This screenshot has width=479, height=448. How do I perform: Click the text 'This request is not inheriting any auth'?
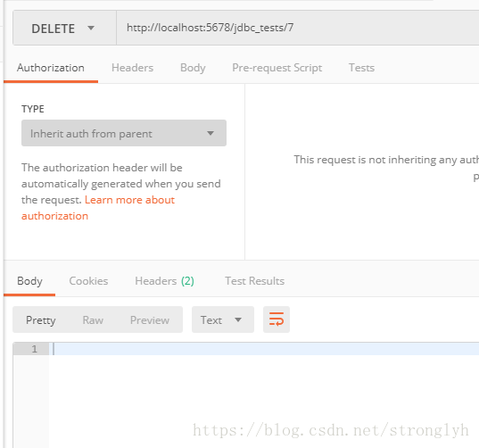(386, 160)
